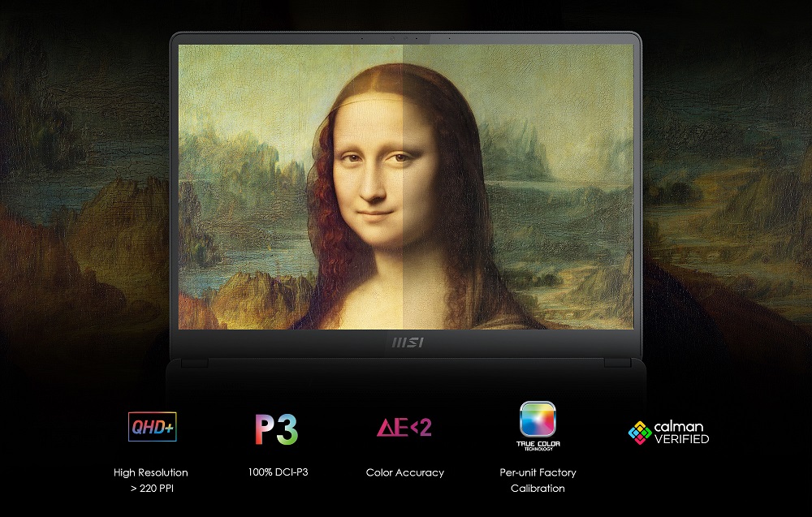Click the 'calman VERIFIED' wordmark
This screenshot has height=517, width=812.
tap(680, 430)
